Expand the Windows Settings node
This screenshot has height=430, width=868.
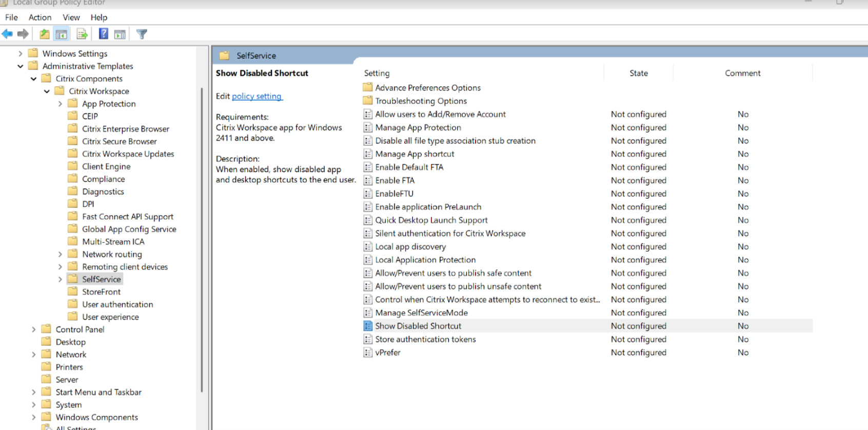tap(20, 53)
